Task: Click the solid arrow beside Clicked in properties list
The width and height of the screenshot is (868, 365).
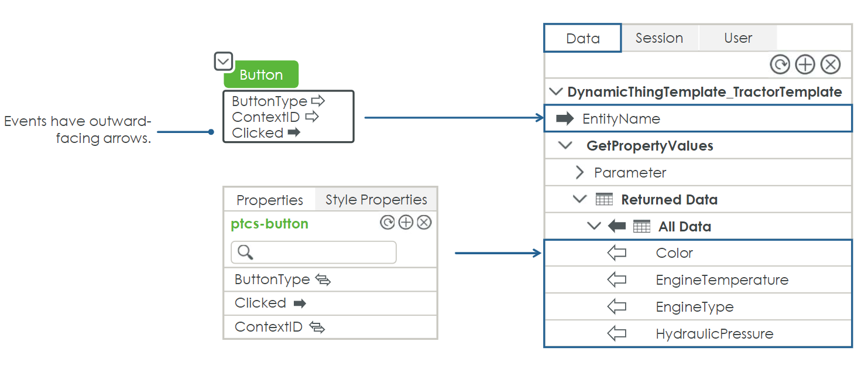Action: (x=300, y=303)
